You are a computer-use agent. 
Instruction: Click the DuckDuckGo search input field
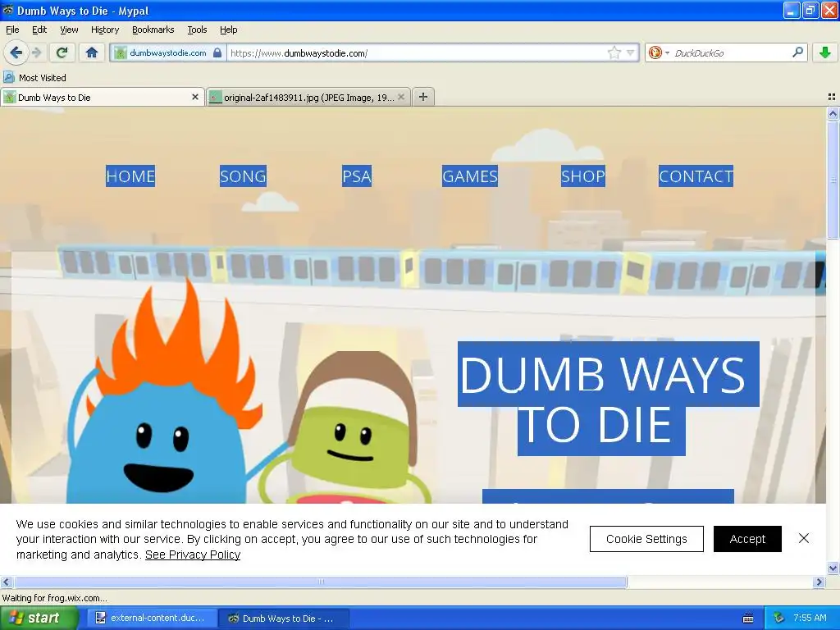[x=731, y=53]
